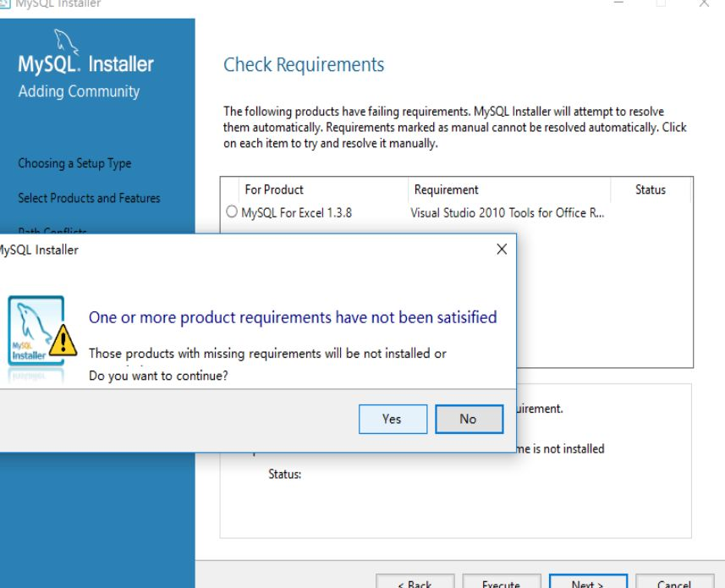Choose No in the confirmation dialog
Screen dimensions: 725x588
469,419
